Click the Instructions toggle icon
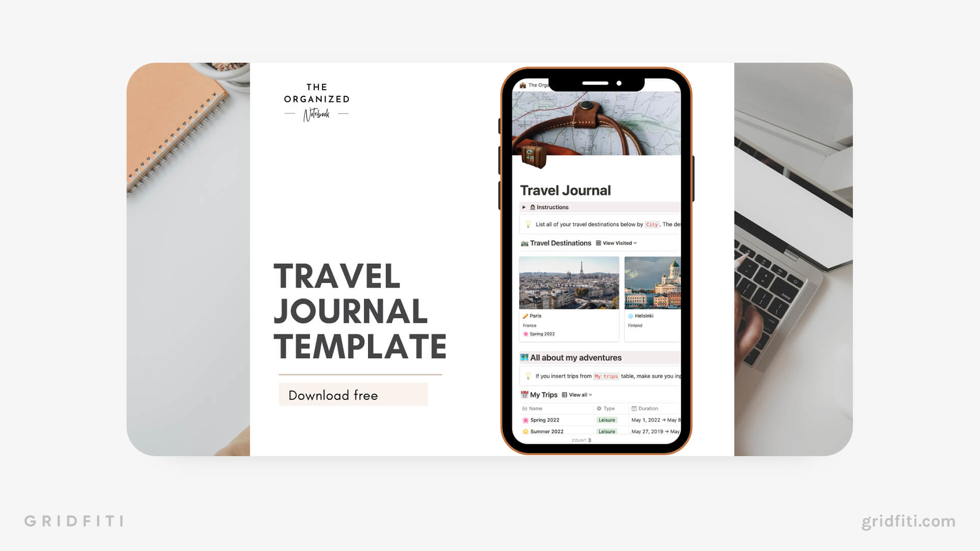 pyautogui.click(x=524, y=207)
